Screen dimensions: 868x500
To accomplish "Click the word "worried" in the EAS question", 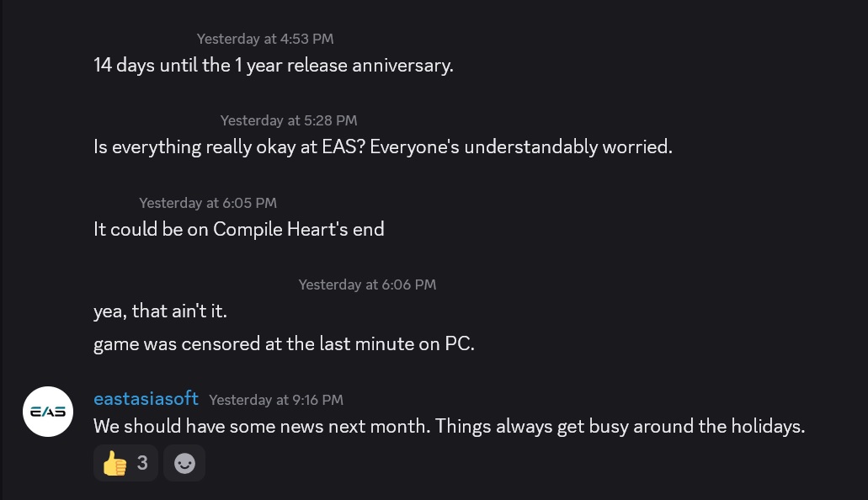I will tap(636, 147).
